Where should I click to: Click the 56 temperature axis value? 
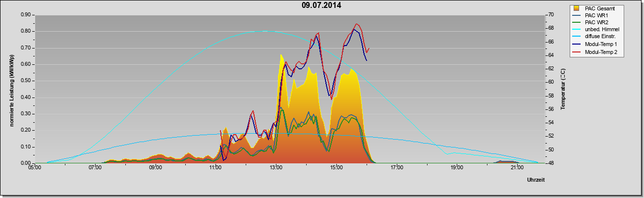[550, 109]
